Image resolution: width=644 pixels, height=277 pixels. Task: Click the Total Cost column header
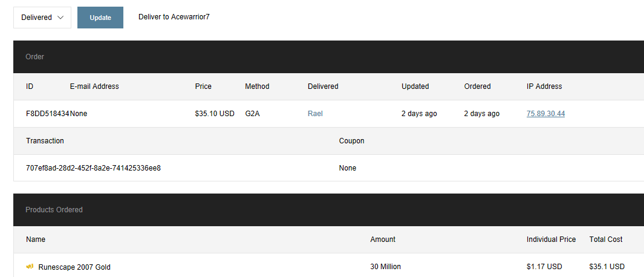click(606, 240)
